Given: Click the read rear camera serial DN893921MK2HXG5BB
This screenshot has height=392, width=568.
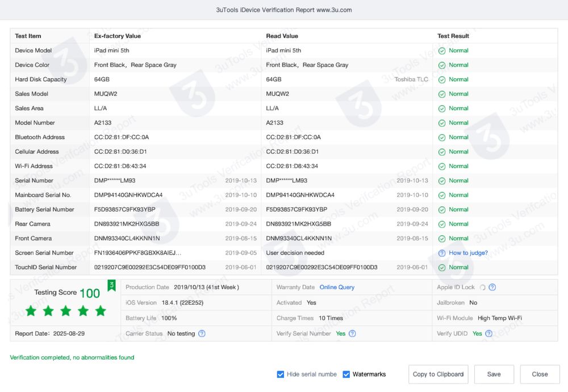Looking at the screenshot, I should pos(299,224).
